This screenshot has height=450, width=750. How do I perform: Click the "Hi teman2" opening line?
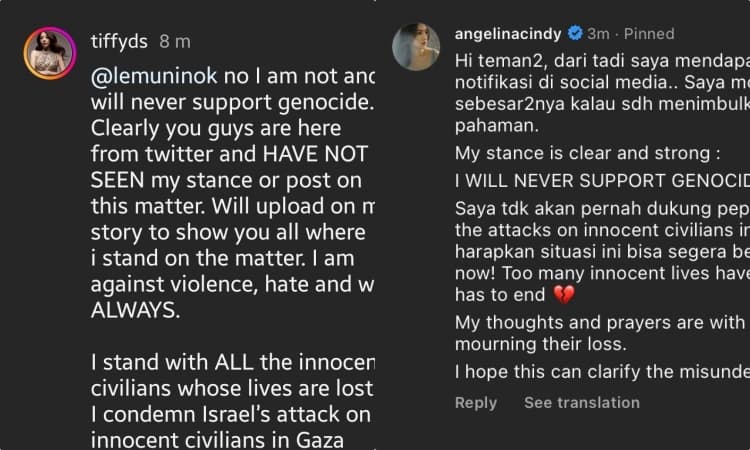click(x=600, y=61)
